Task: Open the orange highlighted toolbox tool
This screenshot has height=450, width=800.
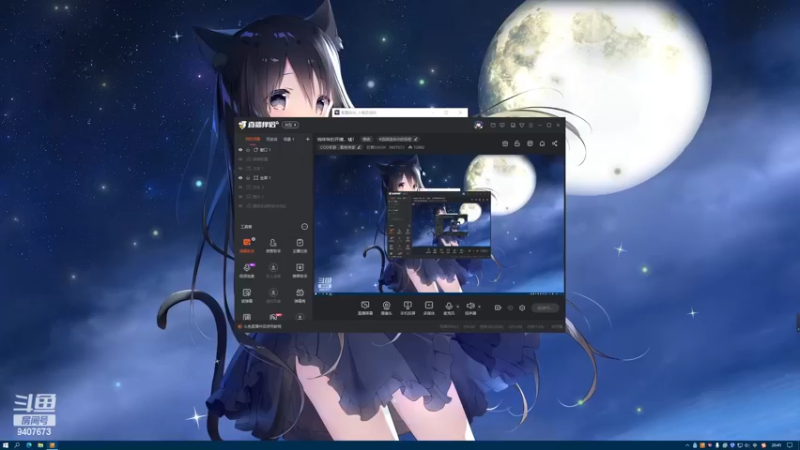Action: [247, 245]
